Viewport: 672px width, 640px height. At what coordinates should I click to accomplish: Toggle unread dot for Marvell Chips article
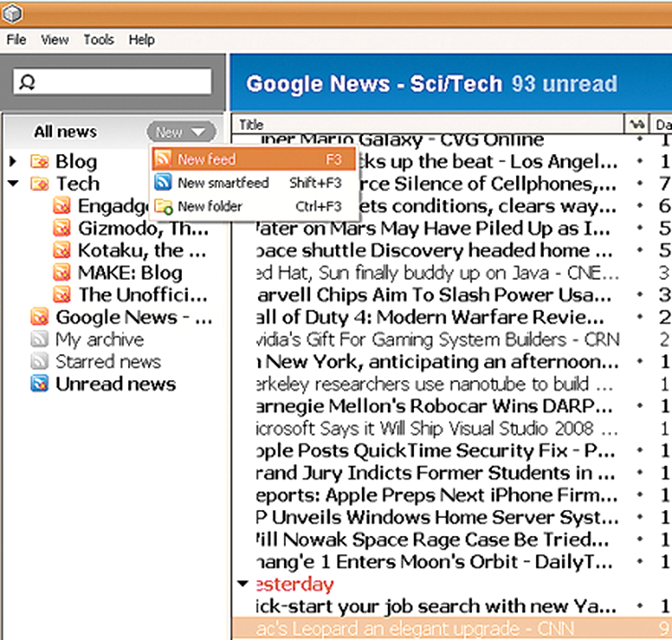(x=640, y=295)
